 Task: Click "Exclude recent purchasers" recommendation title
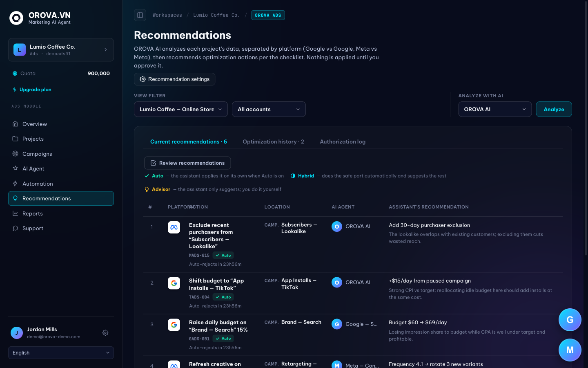coord(211,236)
